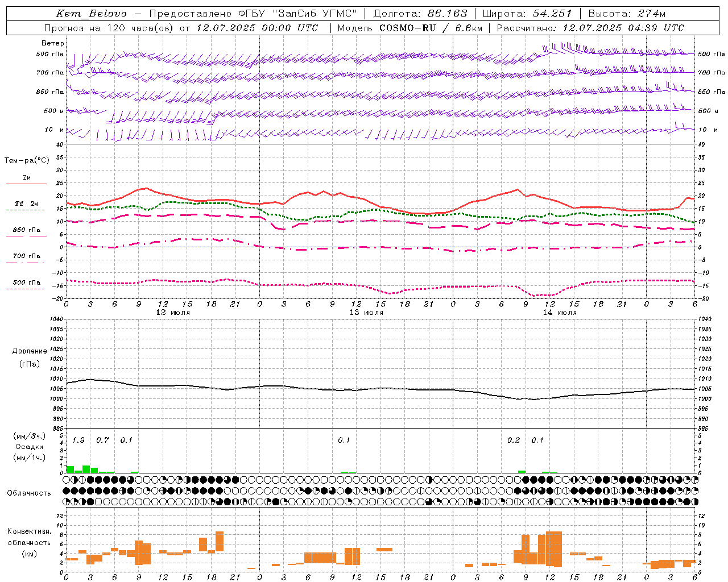Click the 'Давление' pressure panel label
The width and height of the screenshot is (728, 582).
[x=30, y=351]
